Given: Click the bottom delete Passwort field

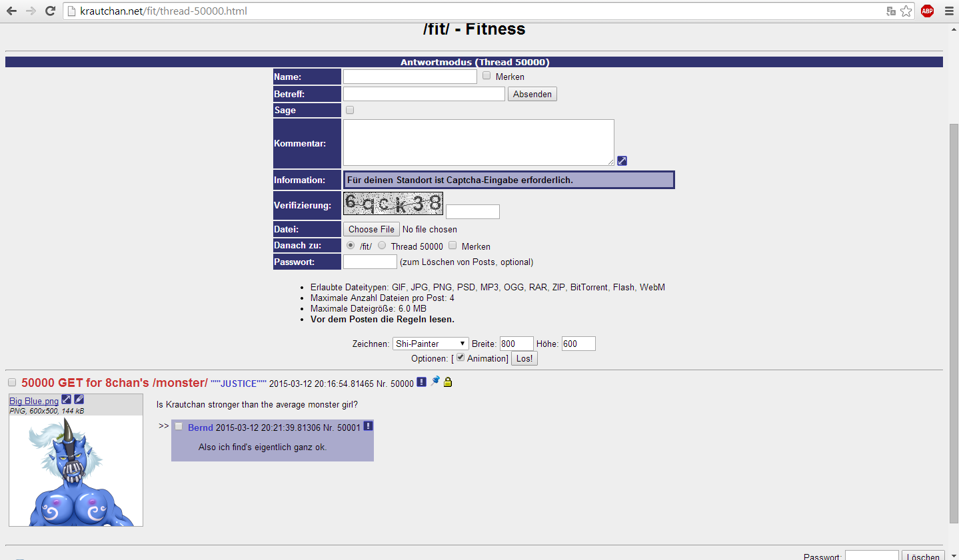Looking at the screenshot, I should tap(872, 555).
